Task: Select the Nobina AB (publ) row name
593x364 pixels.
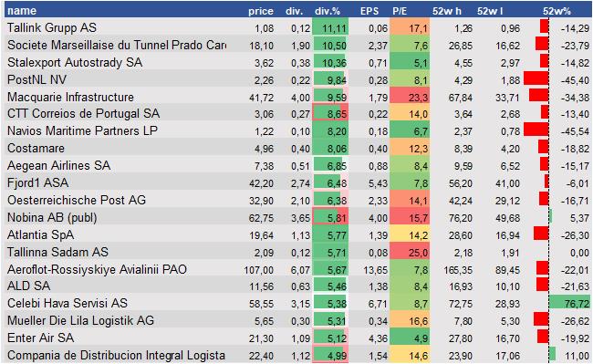Action: [52, 217]
